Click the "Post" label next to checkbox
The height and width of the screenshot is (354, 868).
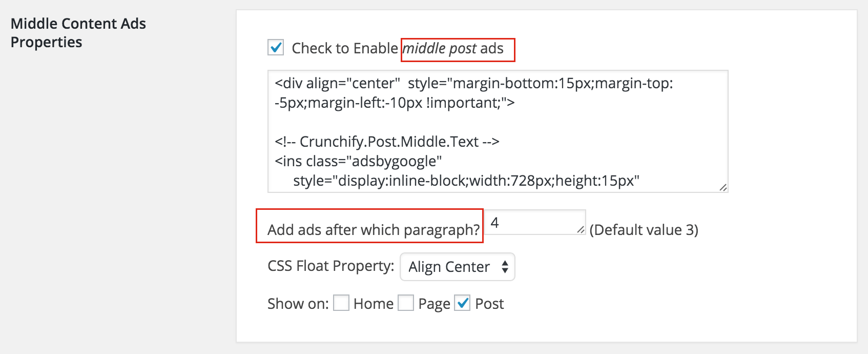pyautogui.click(x=489, y=304)
